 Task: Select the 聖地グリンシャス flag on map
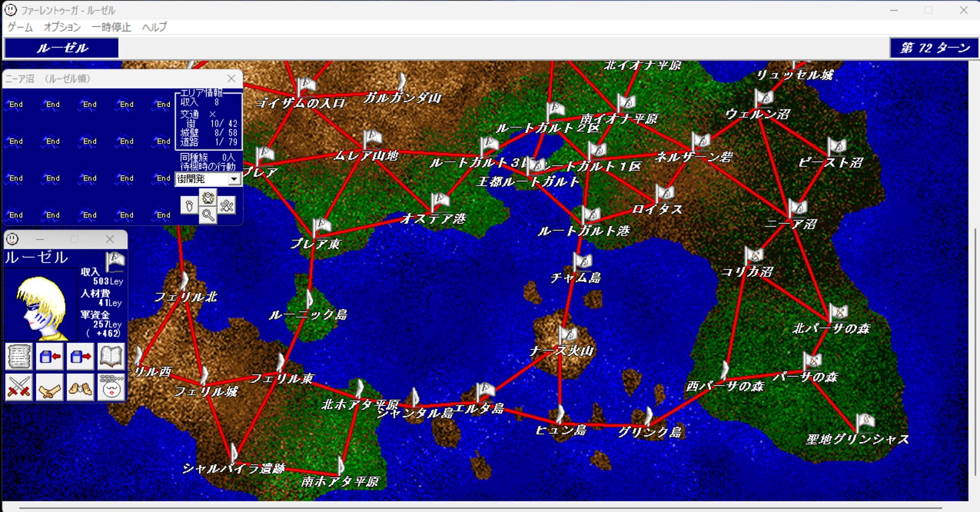(865, 422)
